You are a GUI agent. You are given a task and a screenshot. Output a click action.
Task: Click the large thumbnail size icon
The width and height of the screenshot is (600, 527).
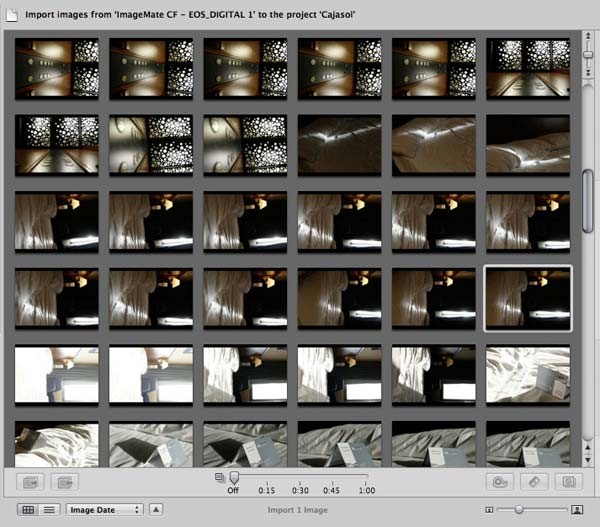point(577,510)
